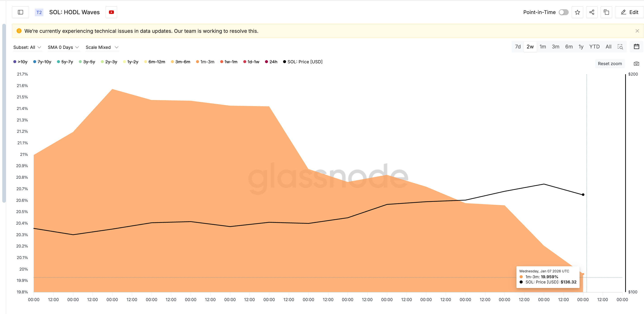
Task: Click the copy chart icon
Action: pyautogui.click(x=606, y=12)
